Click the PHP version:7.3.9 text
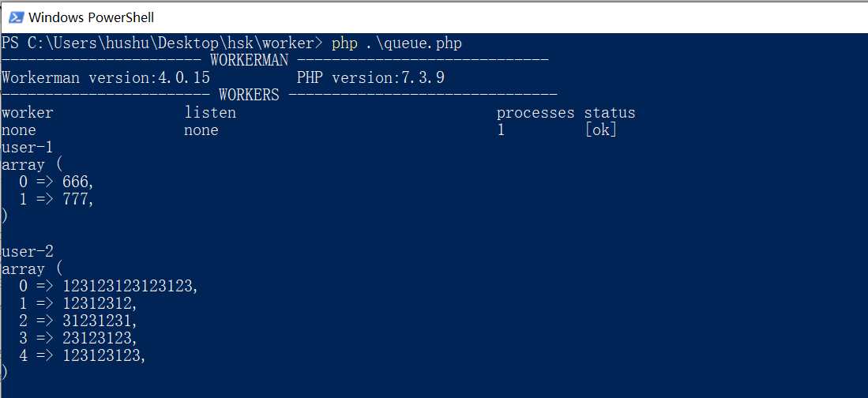Screen dimensions: 868x398 coord(370,78)
